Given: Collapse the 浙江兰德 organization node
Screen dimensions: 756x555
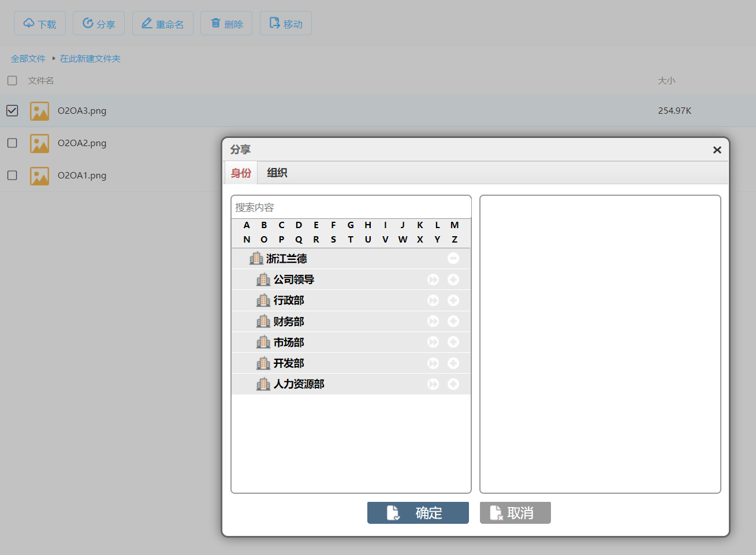Looking at the screenshot, I should click(x=453, y=258).
